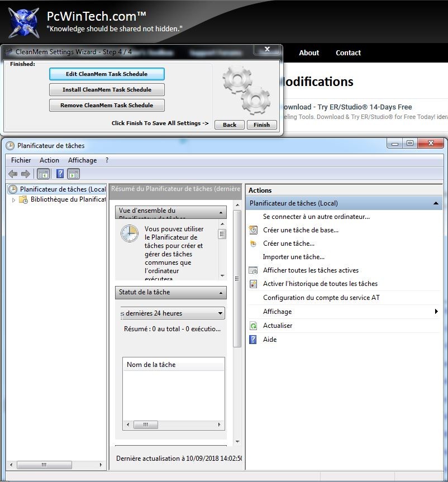Image resolution: width=448 pixels, height=482 pixels.
Task: Click the blue help toolbar icon
Action: click(x=60, y=174)
